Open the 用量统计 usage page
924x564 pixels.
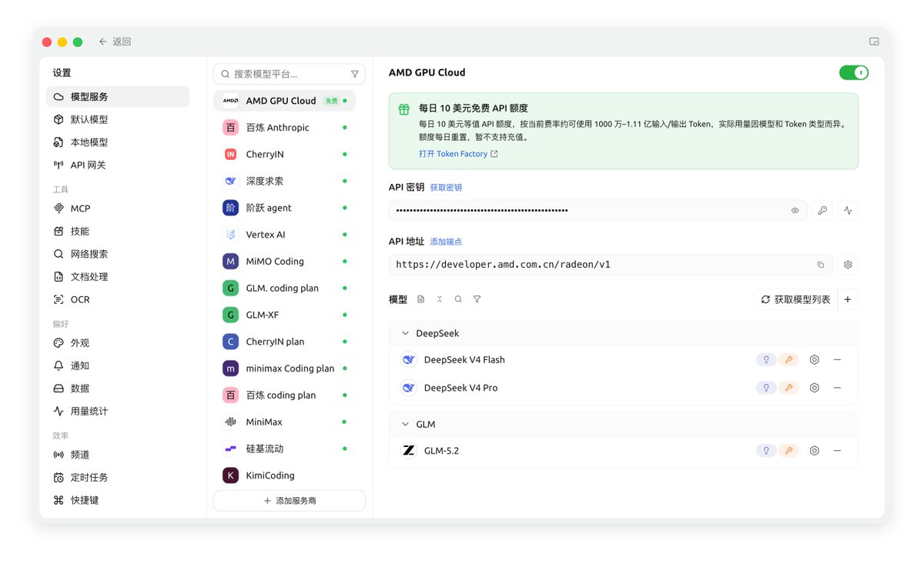click(x=118, y=411)
